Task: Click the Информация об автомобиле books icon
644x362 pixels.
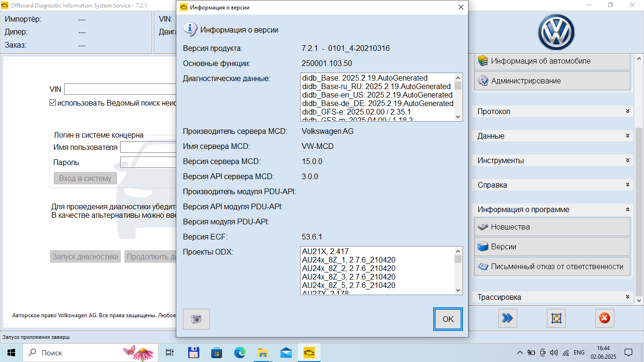Action: click(x=482, y=61)
